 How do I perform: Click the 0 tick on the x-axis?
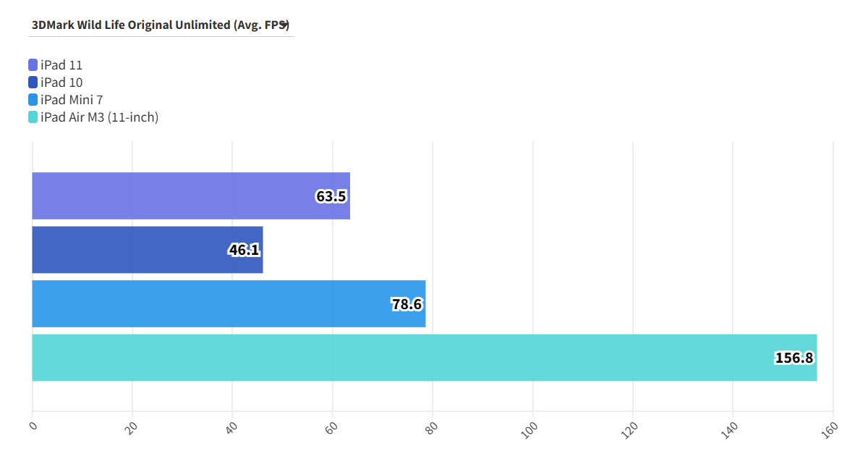(33, 426)
